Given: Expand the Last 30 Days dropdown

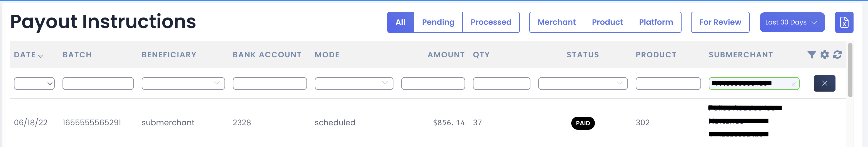Looking at the screenshot, I should click(792, 22).
